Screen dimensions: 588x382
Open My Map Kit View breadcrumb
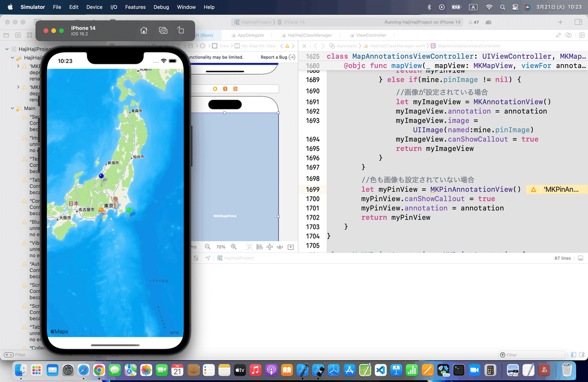tap(255, 46)
